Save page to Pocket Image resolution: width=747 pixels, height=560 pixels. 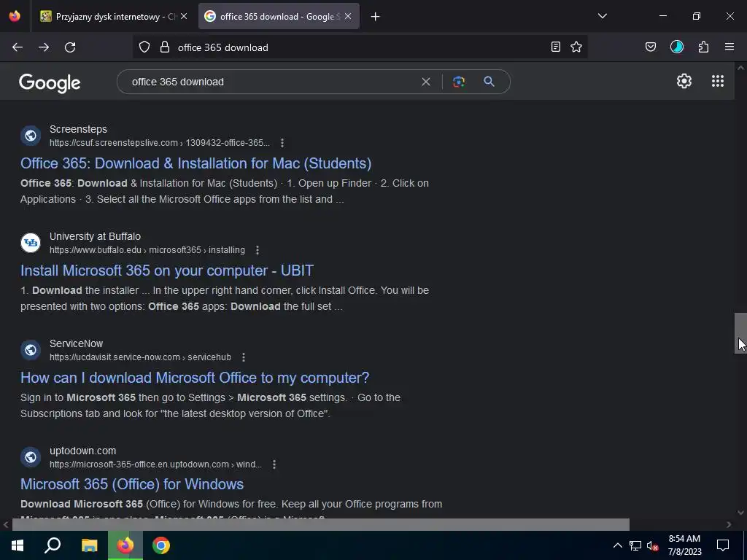click(651, 47)
